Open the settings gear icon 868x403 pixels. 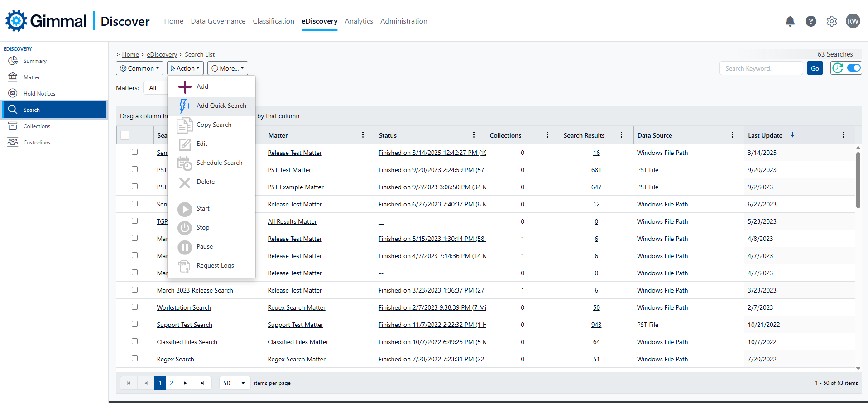tap(832, 21)
